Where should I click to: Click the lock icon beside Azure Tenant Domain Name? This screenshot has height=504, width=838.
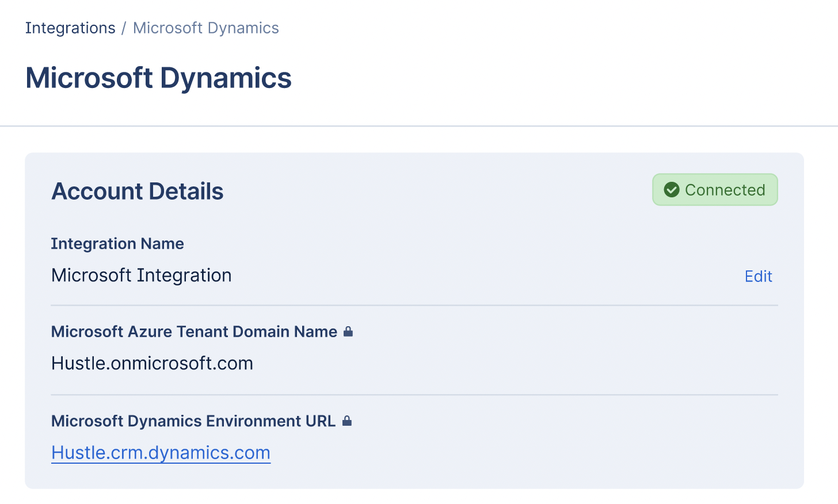pyautogui.click(x=348, y=331)
